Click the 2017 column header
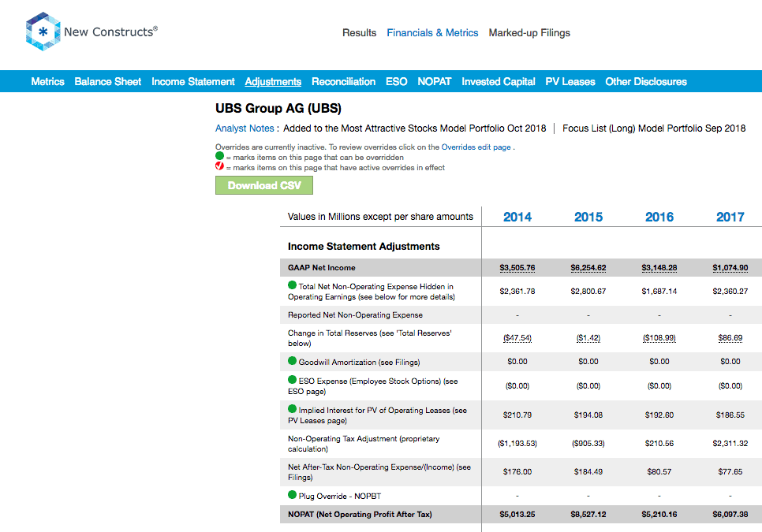762x532 pixels. tap(730, 217)
